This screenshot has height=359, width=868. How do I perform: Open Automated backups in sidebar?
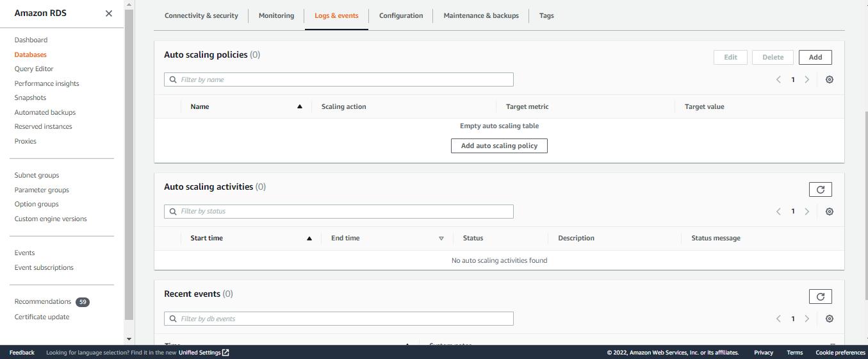click(x=45, y=112)
